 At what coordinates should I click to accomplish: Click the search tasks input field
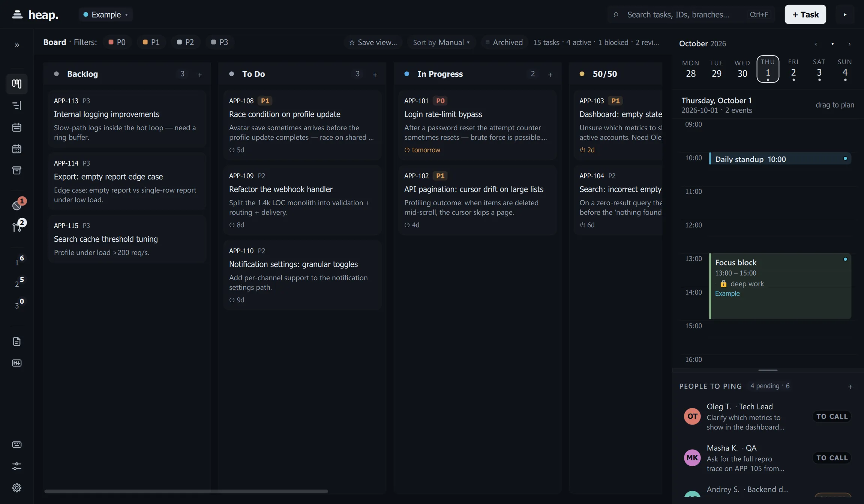pos(691,15)
